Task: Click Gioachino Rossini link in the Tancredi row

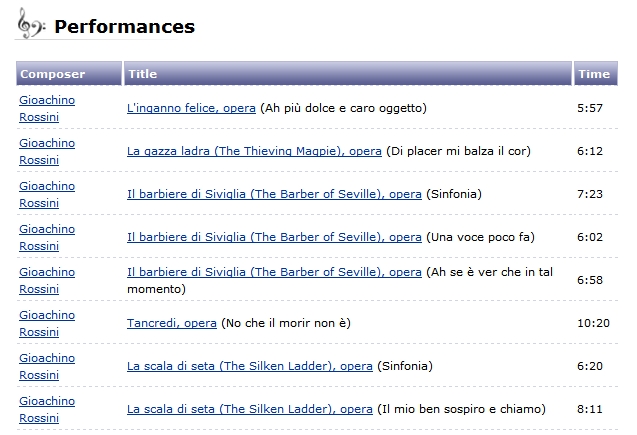Action: click(x=47, y=324)
